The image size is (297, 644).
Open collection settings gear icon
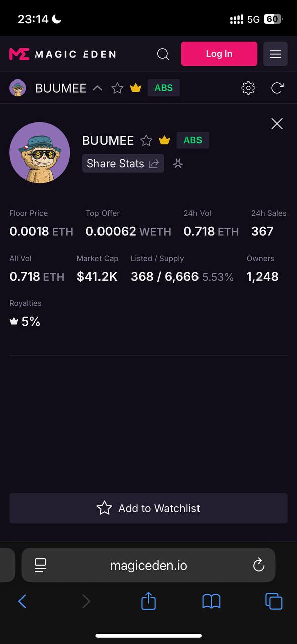248,88
